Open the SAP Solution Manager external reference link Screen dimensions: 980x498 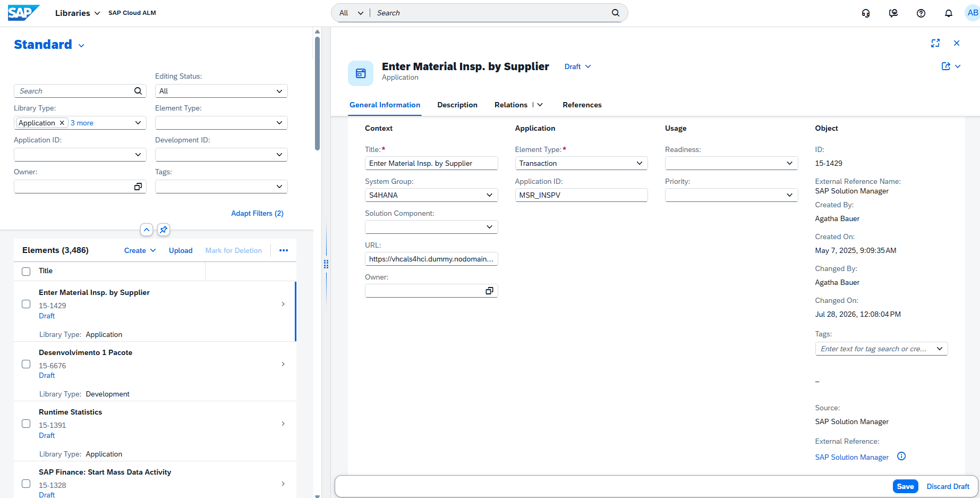(x=851, y=457)
